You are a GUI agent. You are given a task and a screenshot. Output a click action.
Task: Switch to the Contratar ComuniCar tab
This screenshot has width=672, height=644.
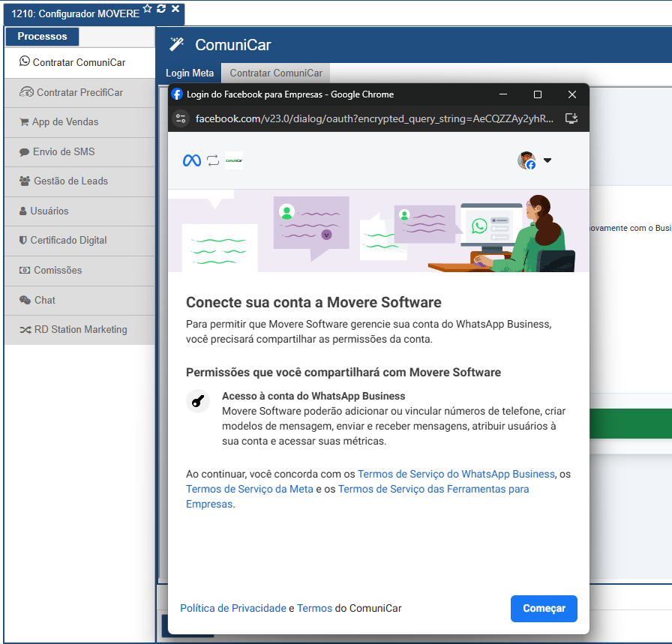tap(276, 73)
